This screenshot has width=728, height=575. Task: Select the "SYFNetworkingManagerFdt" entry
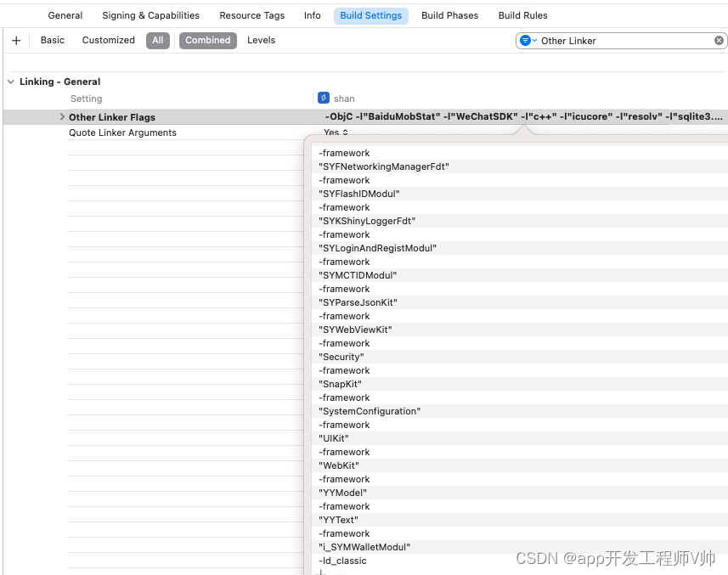click(x=384, y=166)
